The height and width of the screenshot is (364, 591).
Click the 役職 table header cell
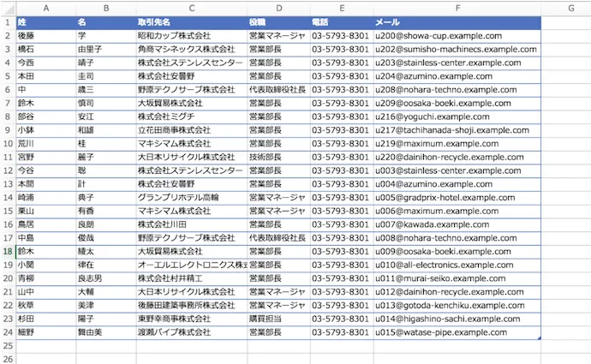(x=278, y=21)
